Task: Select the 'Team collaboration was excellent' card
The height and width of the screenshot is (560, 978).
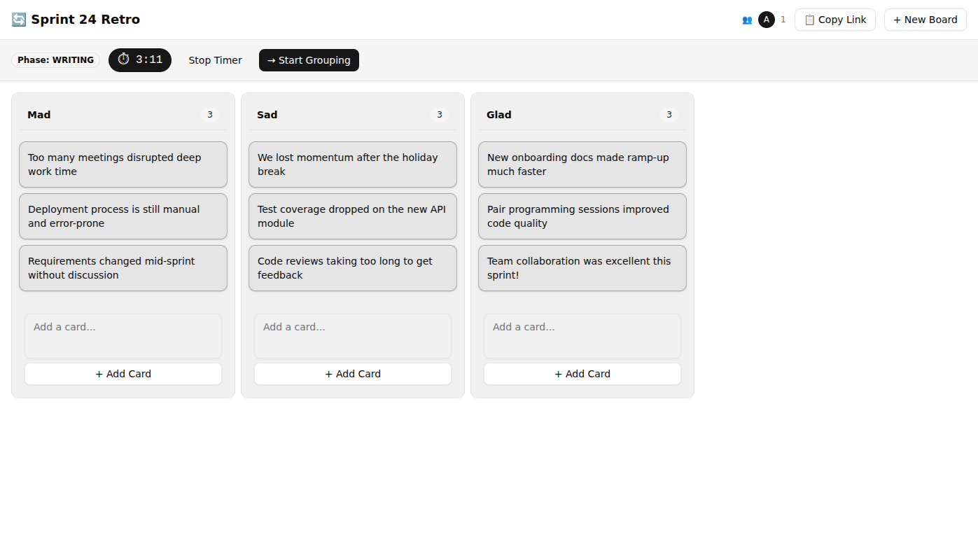Action: tap(582, 267)
